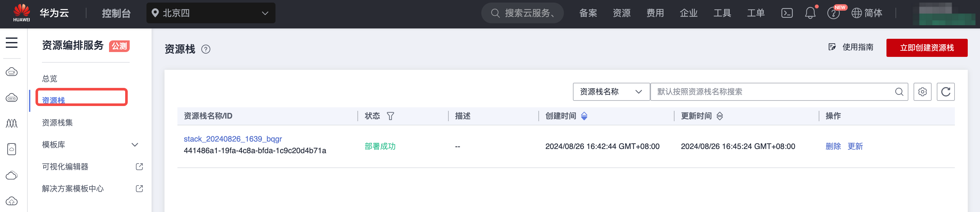This screenshot has height=212, width=980.
Task: Refresh the resource stack list
Action: [x=945, y=92]
